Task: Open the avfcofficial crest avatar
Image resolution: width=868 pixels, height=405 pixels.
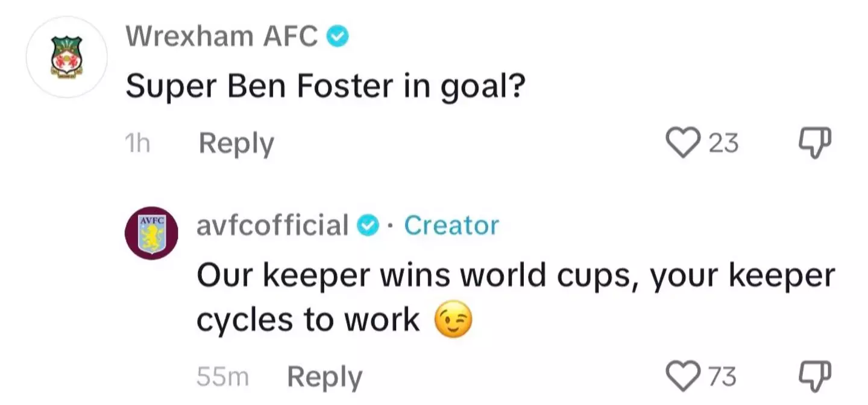Action: 151,233
